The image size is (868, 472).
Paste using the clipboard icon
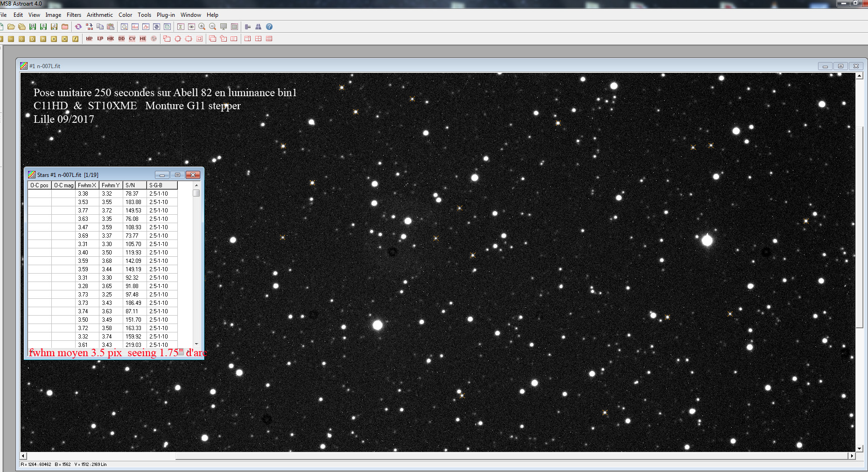111,27
